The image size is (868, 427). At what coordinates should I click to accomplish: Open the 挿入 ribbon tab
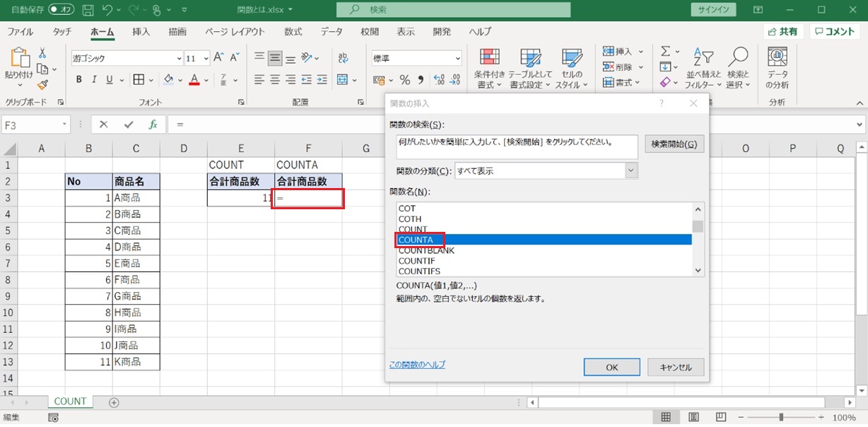141,32
